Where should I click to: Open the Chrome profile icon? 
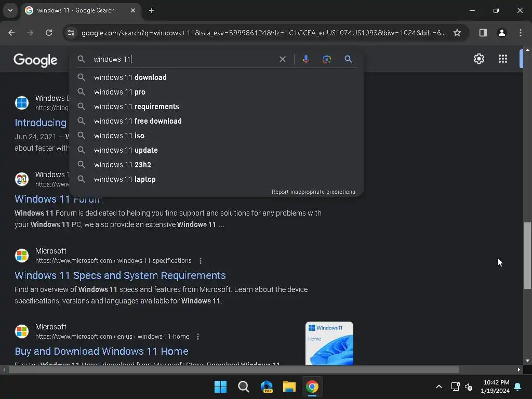[501, 33]
